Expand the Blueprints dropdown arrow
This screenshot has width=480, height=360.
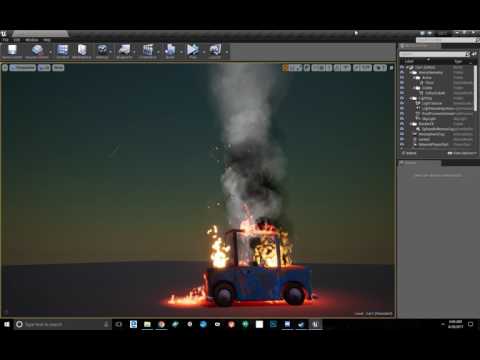135,52
